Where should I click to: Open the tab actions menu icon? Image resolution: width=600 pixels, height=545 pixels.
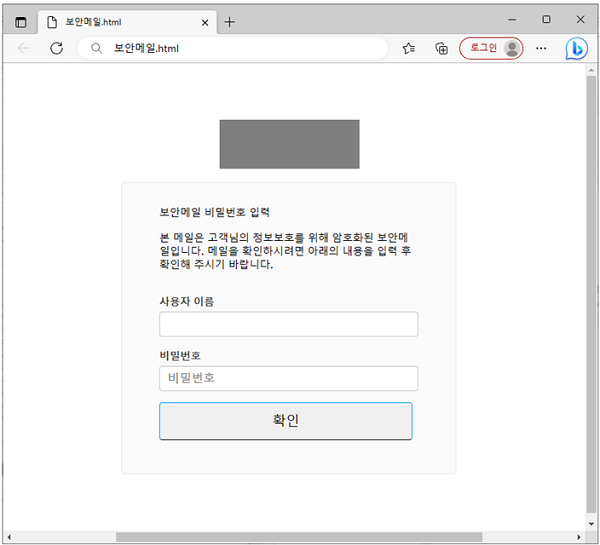[21, 21]
